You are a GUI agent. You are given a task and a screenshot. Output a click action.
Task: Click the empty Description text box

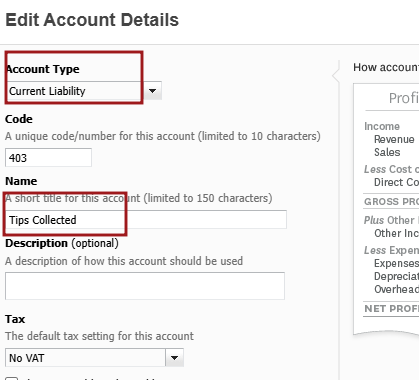tap(145, 286)
